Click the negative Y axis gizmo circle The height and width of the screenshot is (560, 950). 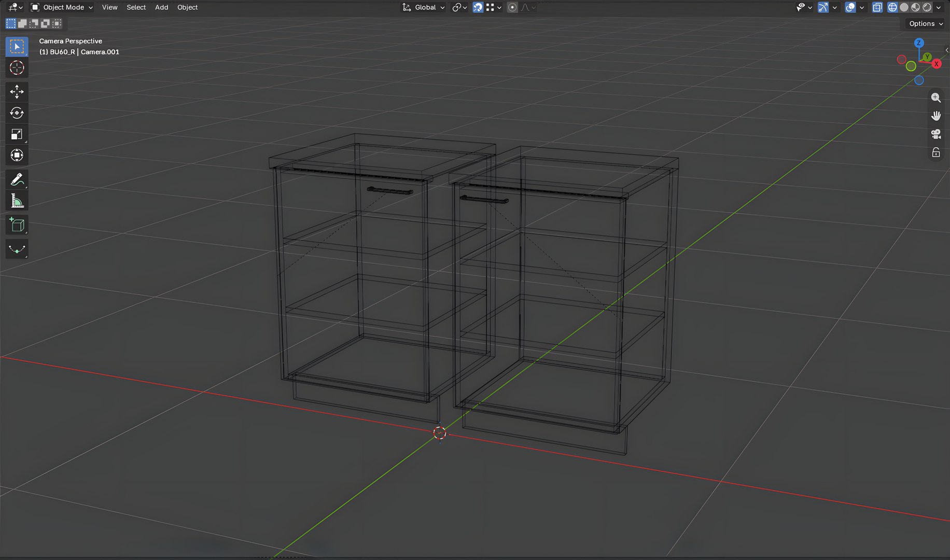(911, 66)
